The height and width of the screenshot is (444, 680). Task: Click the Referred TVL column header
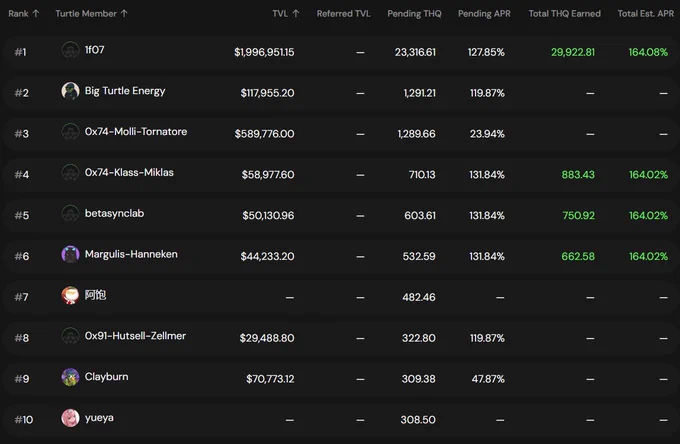pos(343,13)
